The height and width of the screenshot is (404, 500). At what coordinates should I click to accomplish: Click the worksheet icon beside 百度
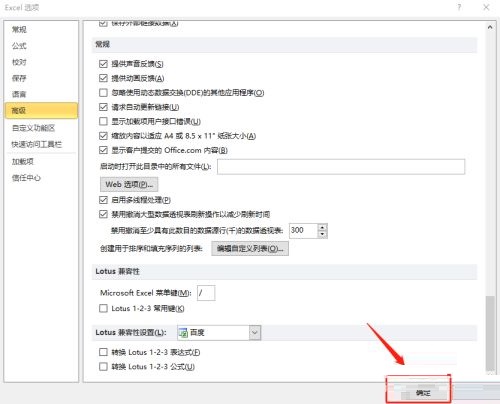click(x=183, y=333)
